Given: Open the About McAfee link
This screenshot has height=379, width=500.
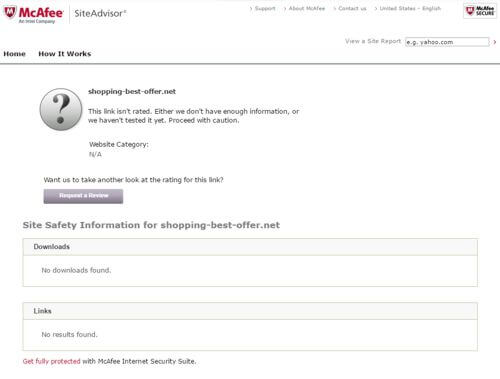Looking at the screenshot, I should 307,8.
